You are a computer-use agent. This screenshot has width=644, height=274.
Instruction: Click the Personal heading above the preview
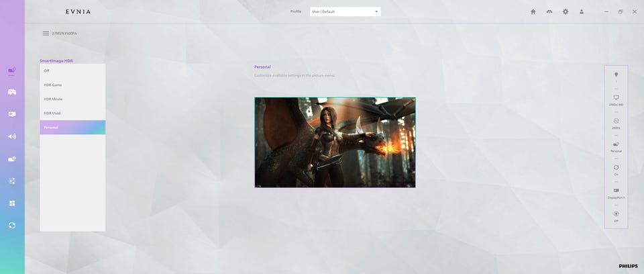pyautogui.click(x=262, y=66)
